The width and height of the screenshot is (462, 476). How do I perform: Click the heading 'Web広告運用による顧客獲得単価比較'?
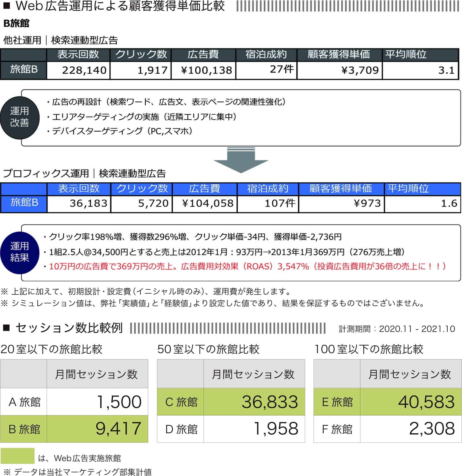coord(120,6)
